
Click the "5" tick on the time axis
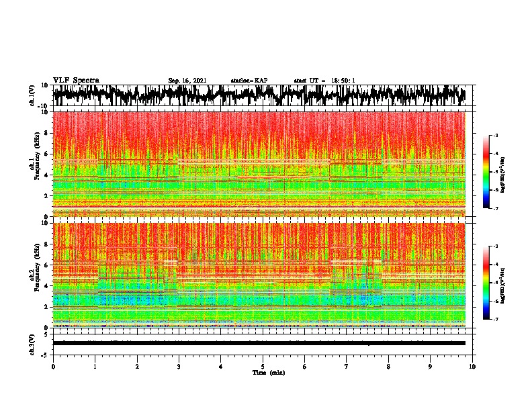pos(263,367)
